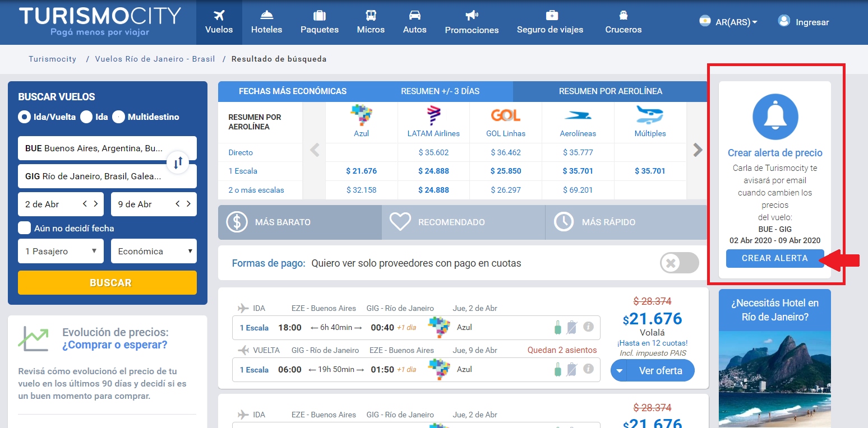This screenshot has width=868, height=428.
Task: Click the Turismocity logo
Action: click(100, 21)
